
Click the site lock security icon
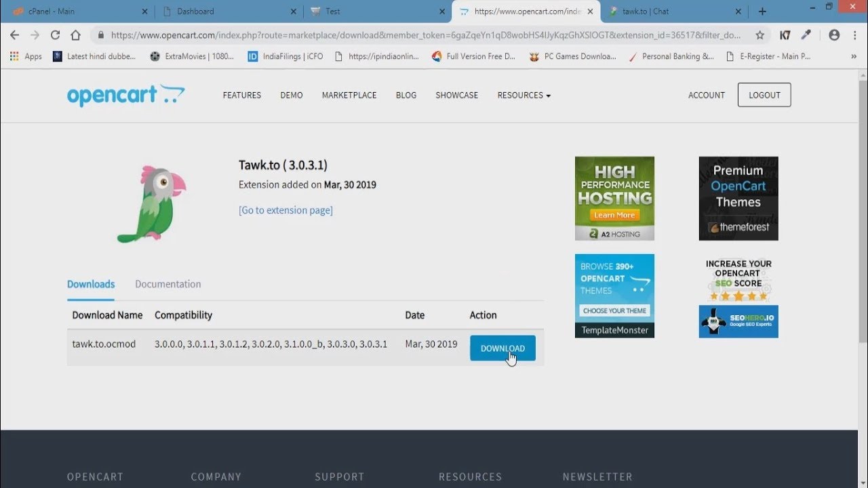100,35
